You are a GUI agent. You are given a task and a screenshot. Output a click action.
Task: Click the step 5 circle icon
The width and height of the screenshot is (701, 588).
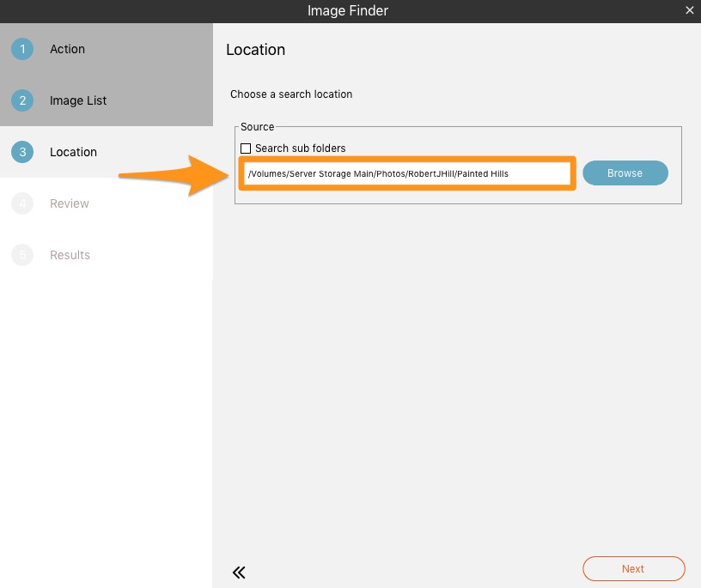pos(22,255)
